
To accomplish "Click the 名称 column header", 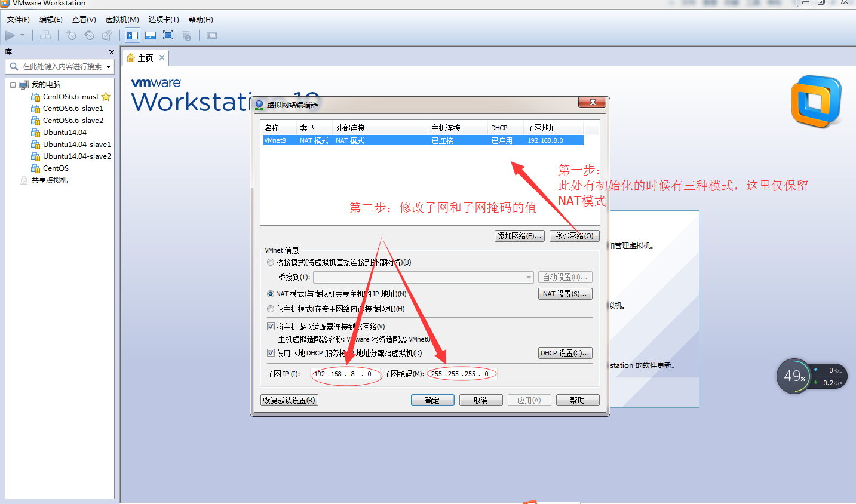I will pyautogui.click(x=280, y=128).
